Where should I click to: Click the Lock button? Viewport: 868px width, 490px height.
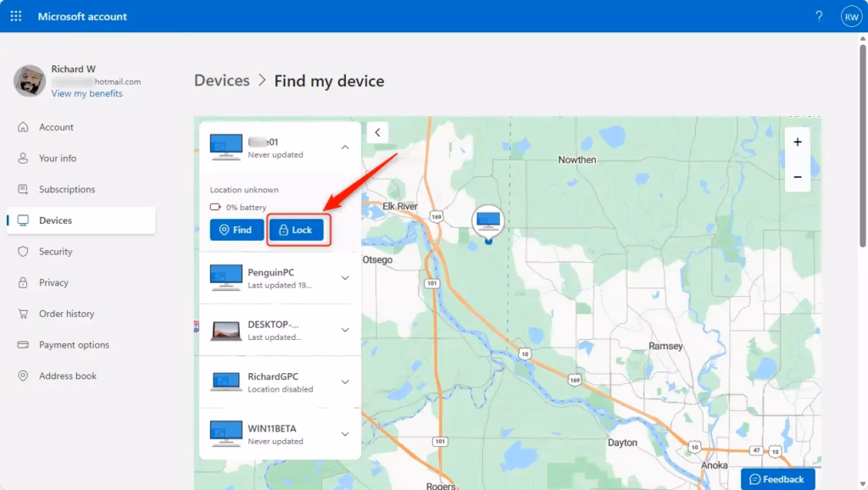[297, 230]
